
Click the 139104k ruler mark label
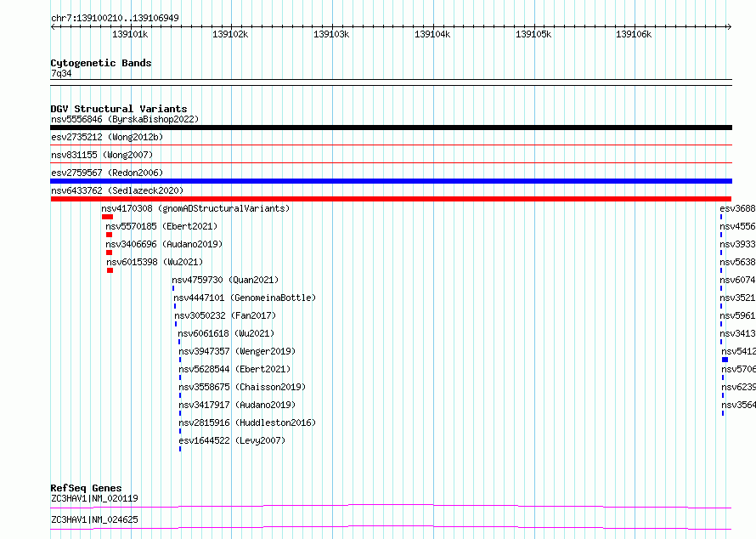coord(432,34)
